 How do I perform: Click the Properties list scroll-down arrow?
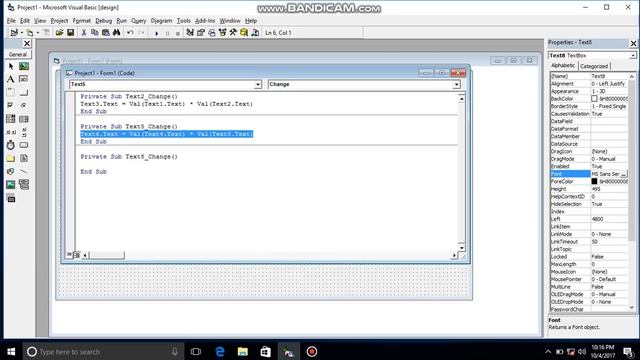coord(632,308)
